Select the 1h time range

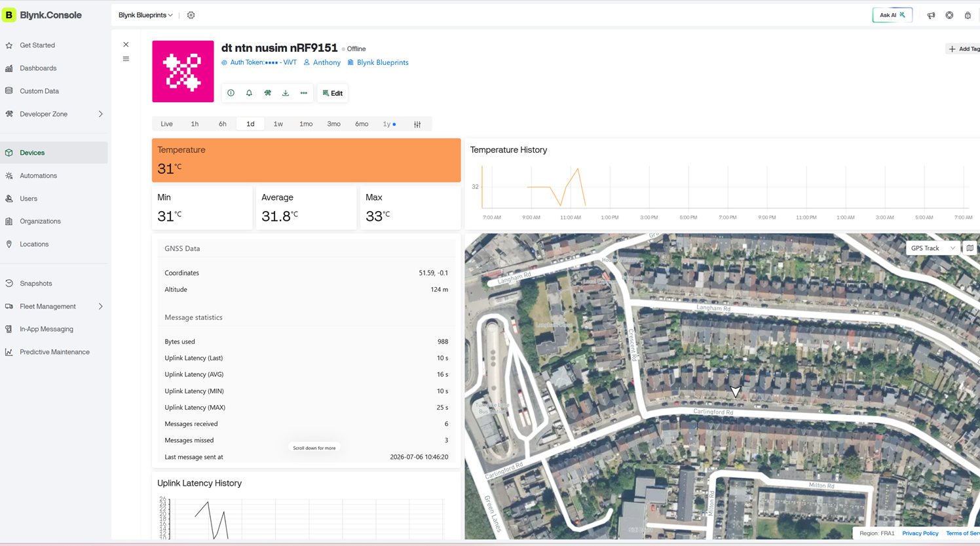pos(195,124)
